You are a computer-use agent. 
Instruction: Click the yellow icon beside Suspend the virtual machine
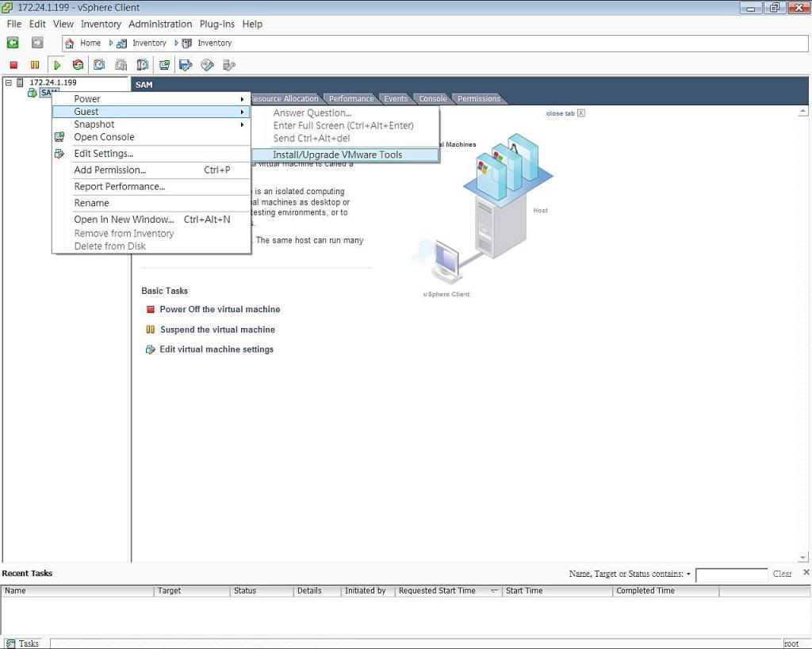coord(151,330)
